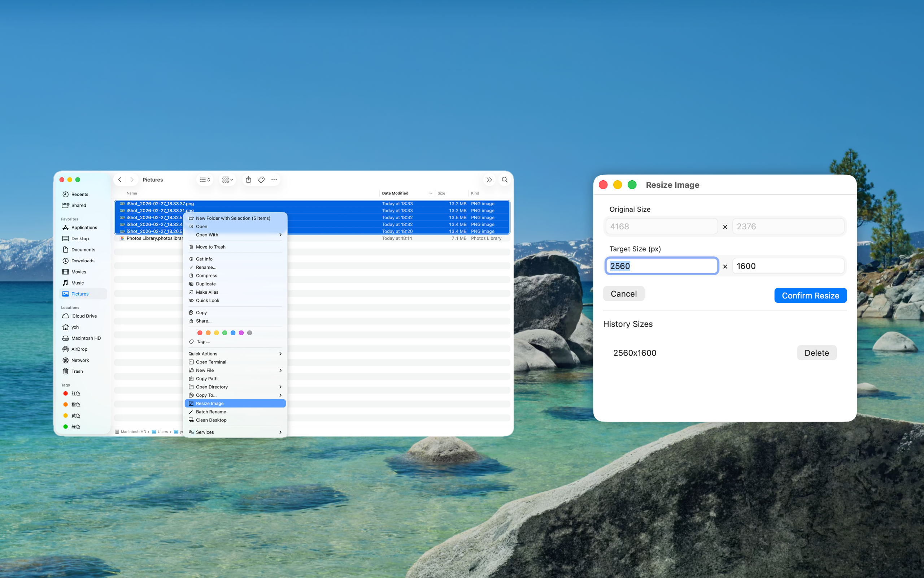Sort by the Date Modified column
This screenshot has width=924, height=578.
(407, 193)
